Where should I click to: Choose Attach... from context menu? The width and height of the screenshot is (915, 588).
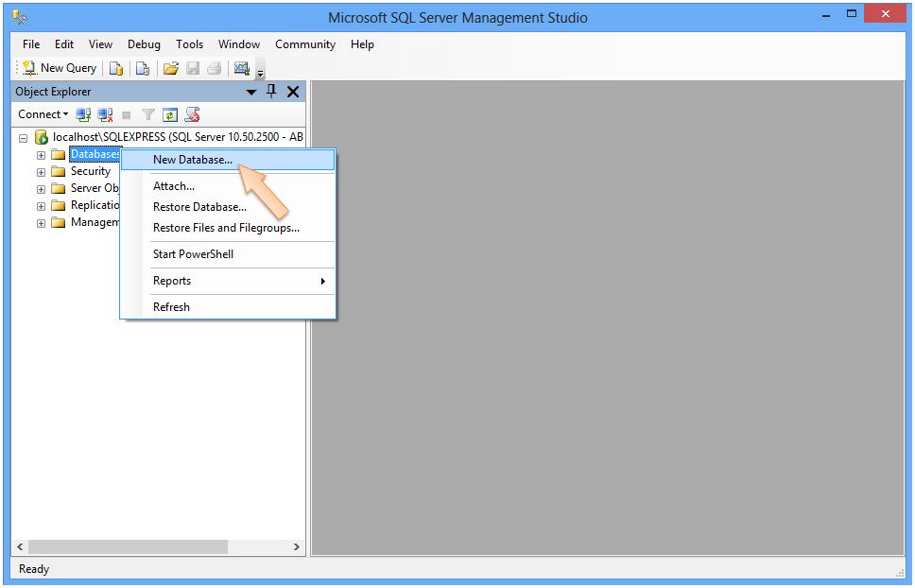[228, 186]
